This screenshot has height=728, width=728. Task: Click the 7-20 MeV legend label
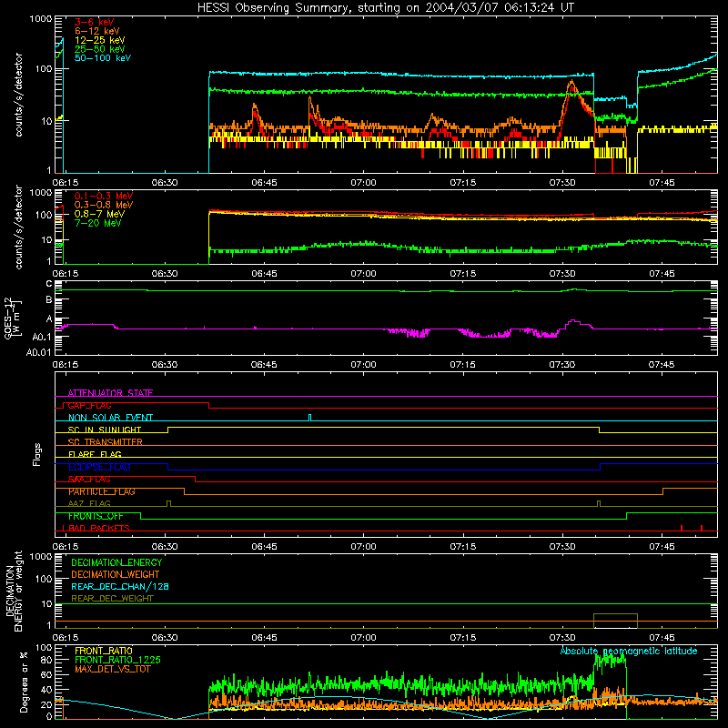click(98, 223)
